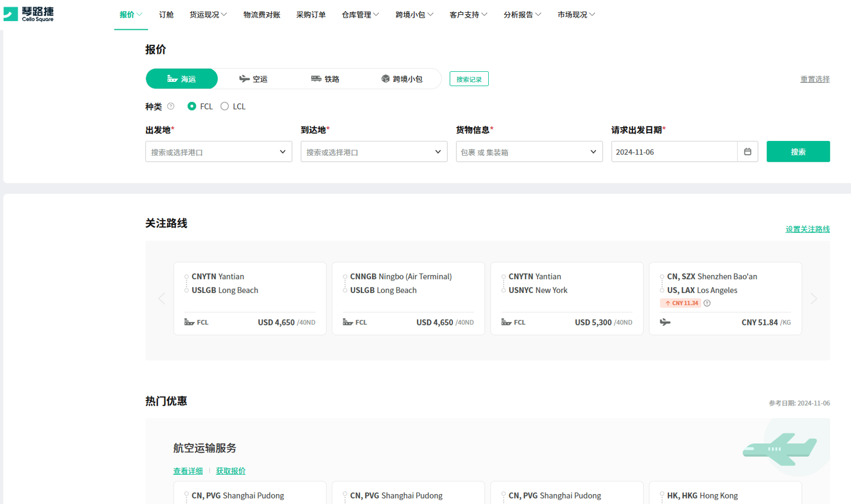Expand the 货物信息 cargo dropdown

529,151
